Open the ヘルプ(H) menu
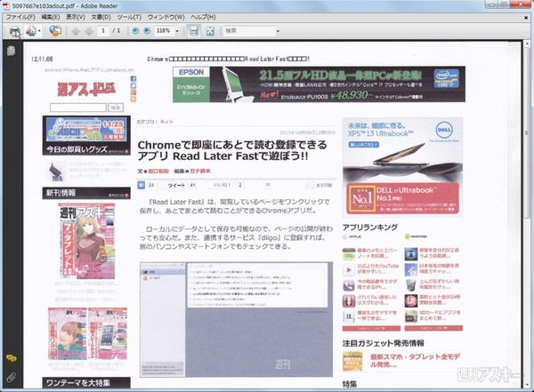This screenshot has height=392, width=534. [203, 17]
